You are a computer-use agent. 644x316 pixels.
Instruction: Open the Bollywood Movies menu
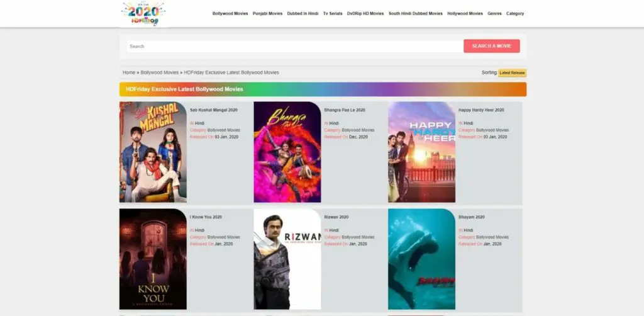pyautogui.click(x=230, y=14)
